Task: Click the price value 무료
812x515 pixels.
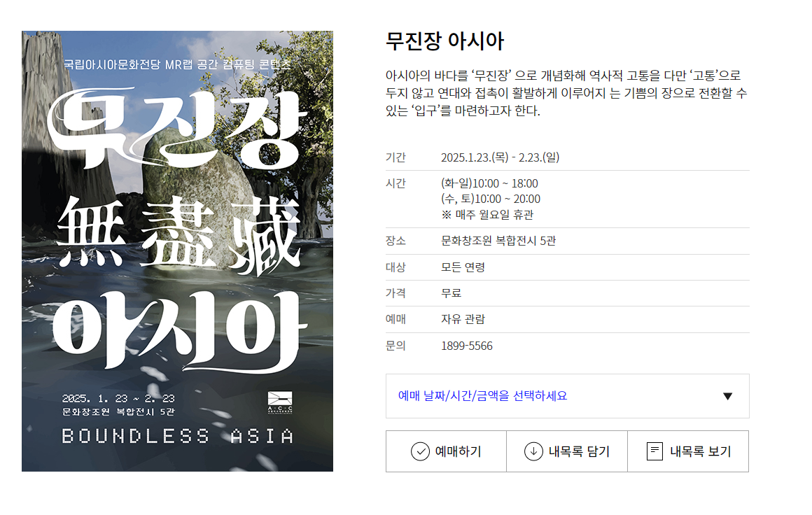Action: click(451, 293)
